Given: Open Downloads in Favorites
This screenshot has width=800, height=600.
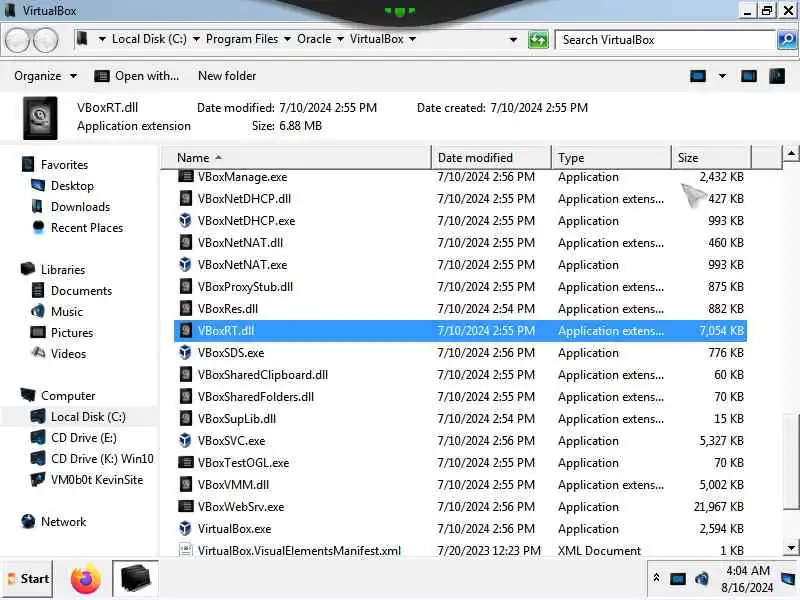Looking at the screenshot, I should coord(81,206).
